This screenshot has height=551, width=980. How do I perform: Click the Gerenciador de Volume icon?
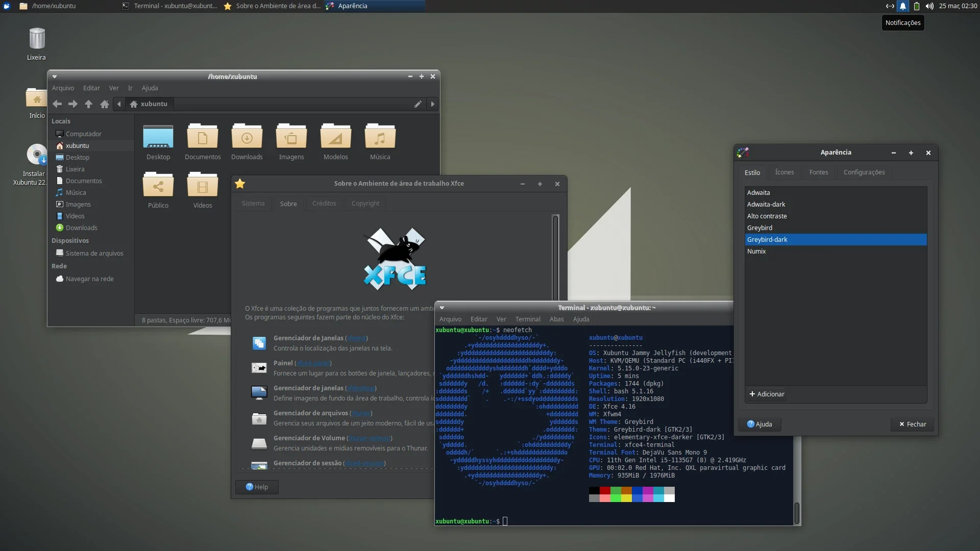(x=259, y=443)
